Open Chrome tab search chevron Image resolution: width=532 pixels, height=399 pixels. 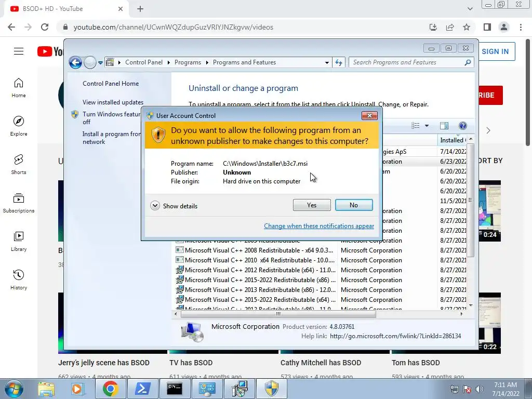[x=470, y=9]
